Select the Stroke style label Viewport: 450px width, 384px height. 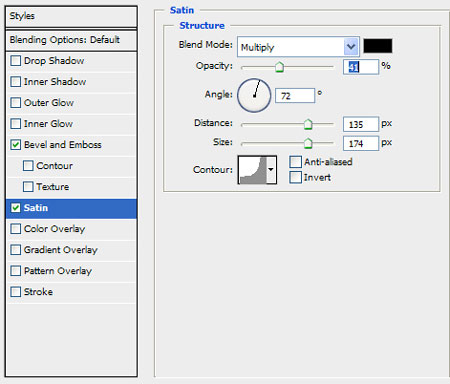[38, 292]
